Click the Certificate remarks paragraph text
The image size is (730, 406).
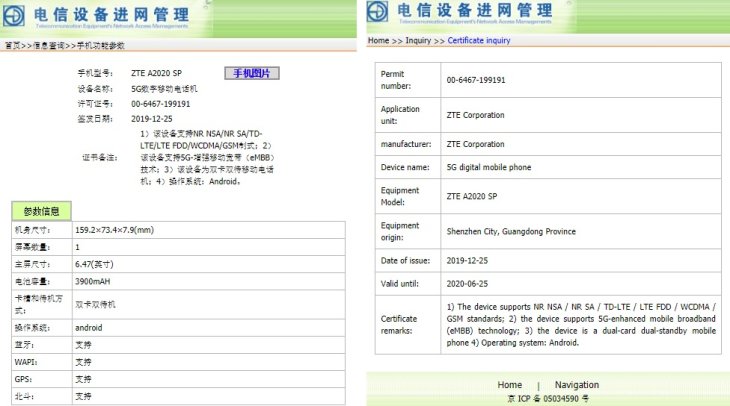(x=581, y=325)
